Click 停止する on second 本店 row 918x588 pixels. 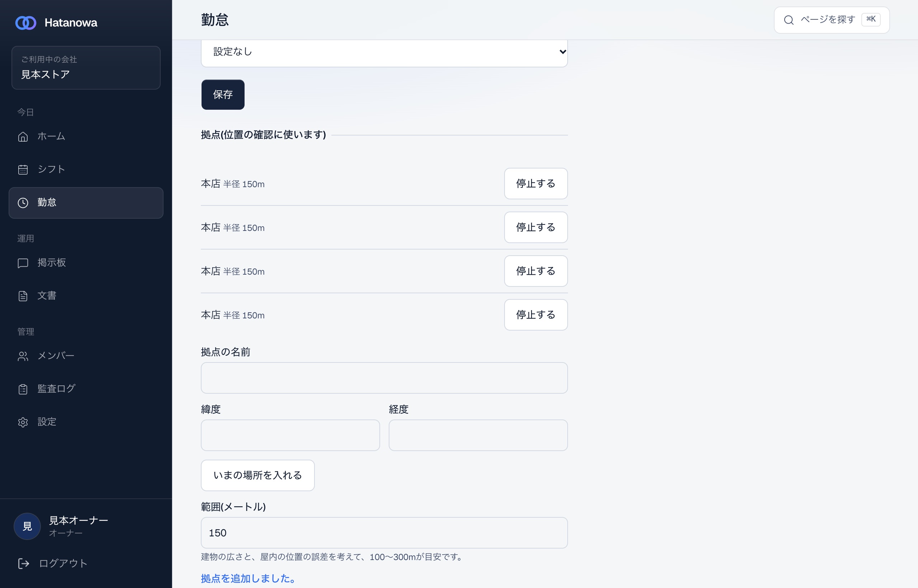pos(536,227)
